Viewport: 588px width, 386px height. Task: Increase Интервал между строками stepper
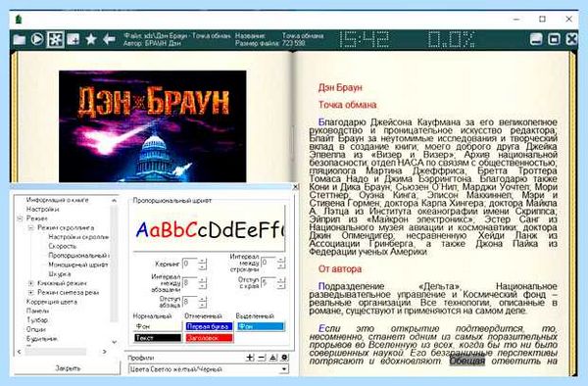pos(281,260)
